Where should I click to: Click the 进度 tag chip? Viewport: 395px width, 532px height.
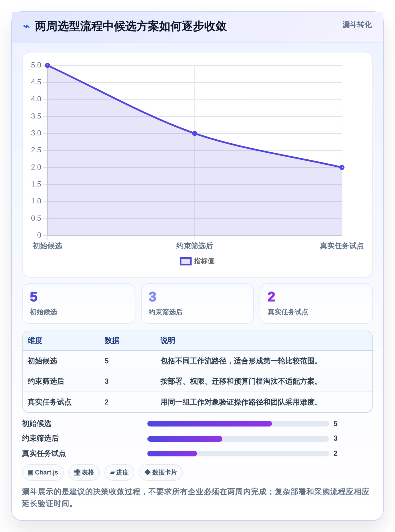[x=119, y=472]
